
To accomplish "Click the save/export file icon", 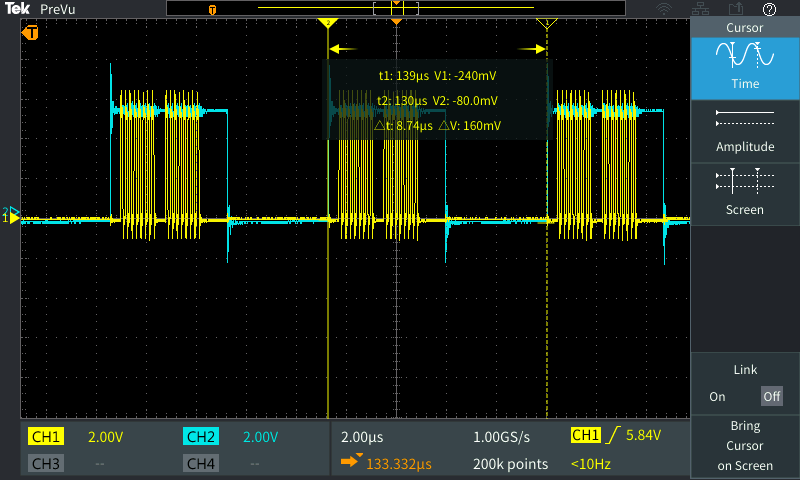I will [x=735, y=9].
